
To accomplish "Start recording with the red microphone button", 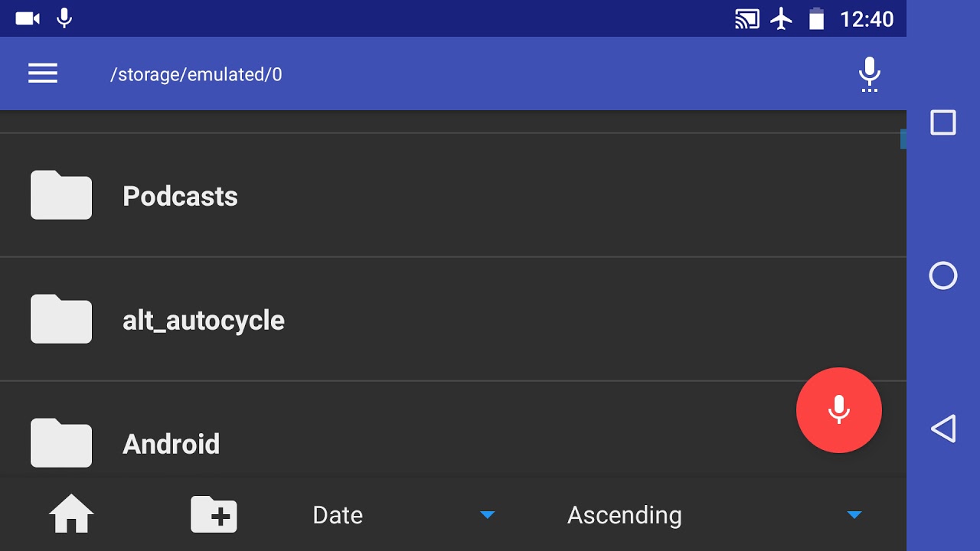I will [x=838, y=410].
